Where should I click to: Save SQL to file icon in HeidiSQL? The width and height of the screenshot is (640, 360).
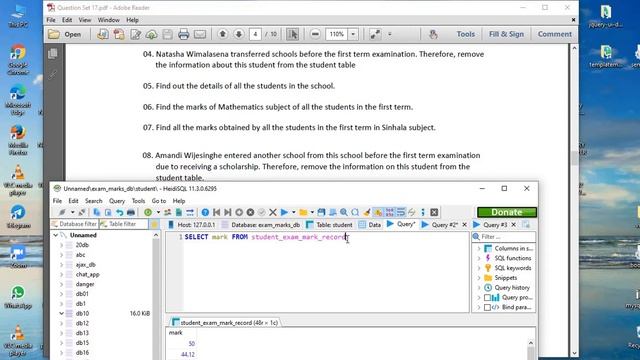tap(321, 212)
